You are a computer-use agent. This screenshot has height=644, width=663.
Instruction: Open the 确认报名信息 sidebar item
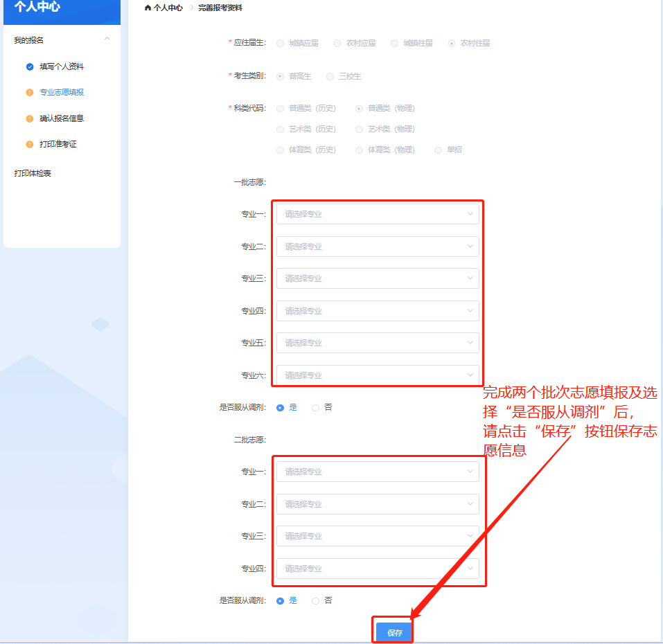[62, 118]
